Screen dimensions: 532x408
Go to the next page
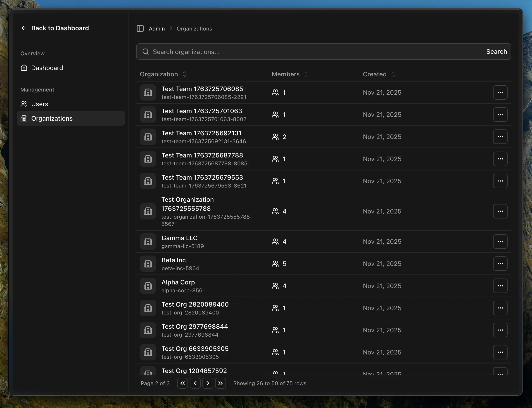tap(208, 383)
